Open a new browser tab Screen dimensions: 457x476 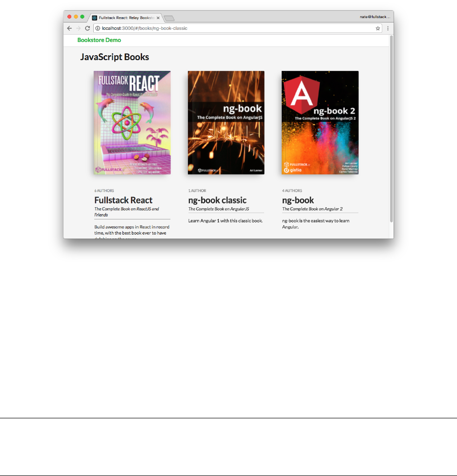[x=169, y=18]
